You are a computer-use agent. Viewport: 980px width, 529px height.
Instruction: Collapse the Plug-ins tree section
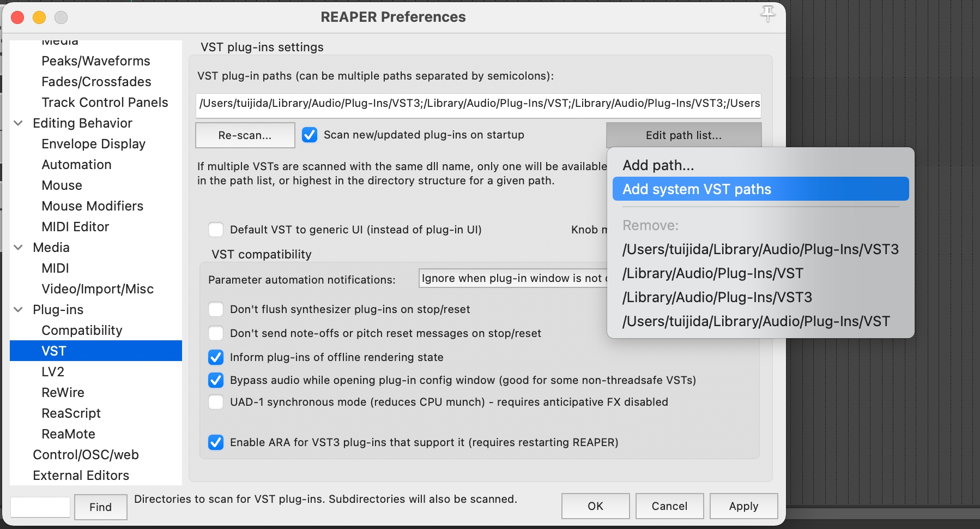coord(19,310)
